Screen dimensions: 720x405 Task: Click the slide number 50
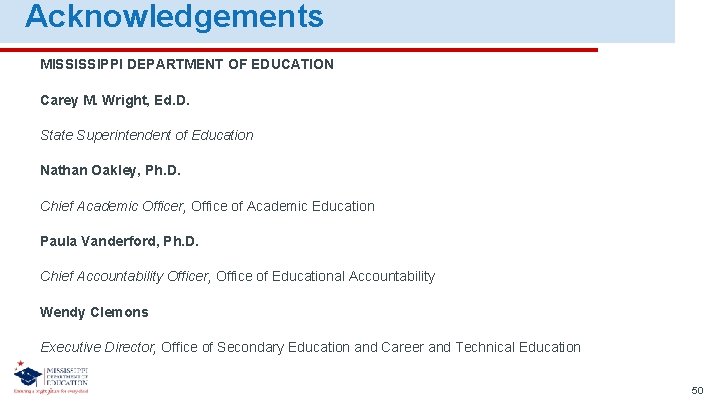[697, 390]
